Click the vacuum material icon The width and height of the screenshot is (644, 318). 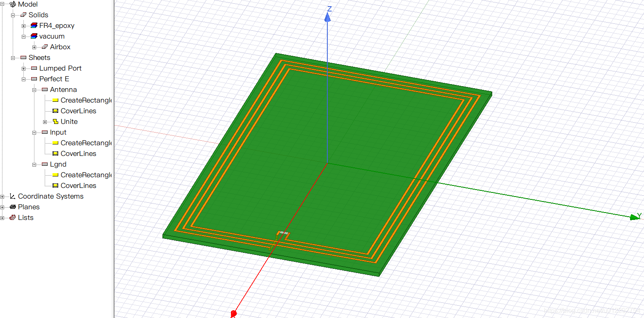click(x=34, y=36)
